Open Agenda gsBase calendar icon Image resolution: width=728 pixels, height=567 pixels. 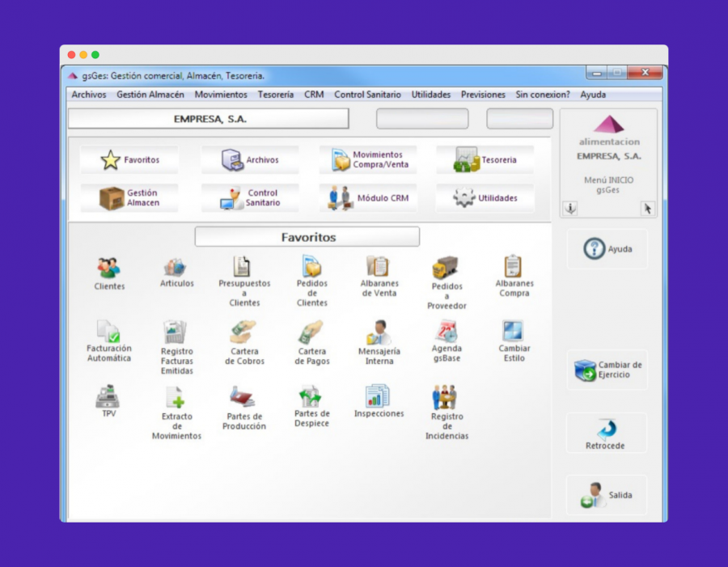(447, 342)
